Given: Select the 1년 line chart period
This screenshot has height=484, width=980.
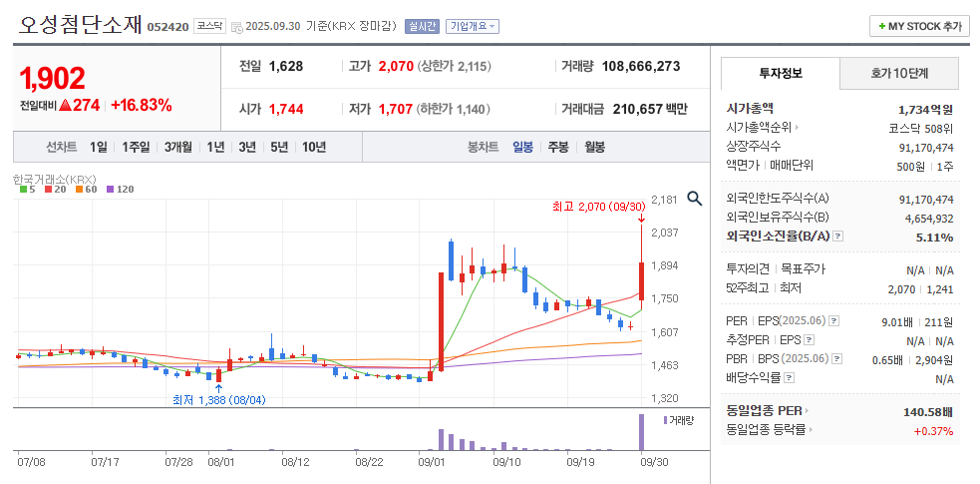Looking at the screenshot, I should pos(215,148).
